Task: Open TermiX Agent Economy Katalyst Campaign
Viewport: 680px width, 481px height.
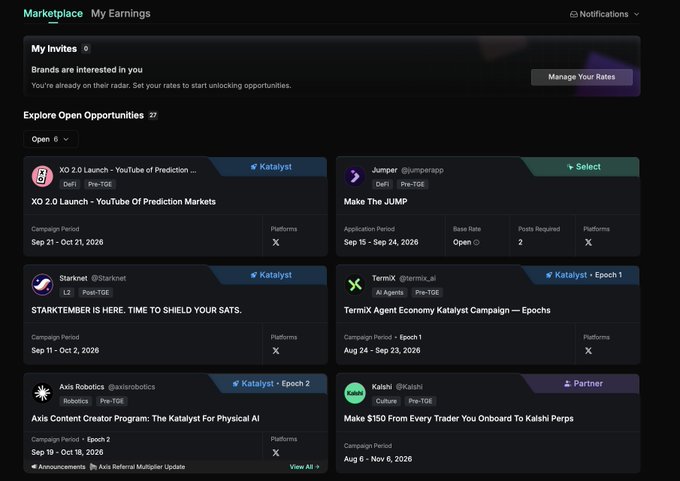Action: [447, 310]
